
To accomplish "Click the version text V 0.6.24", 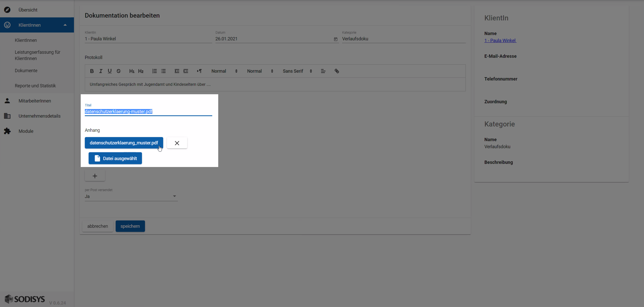I will point(57,303).
